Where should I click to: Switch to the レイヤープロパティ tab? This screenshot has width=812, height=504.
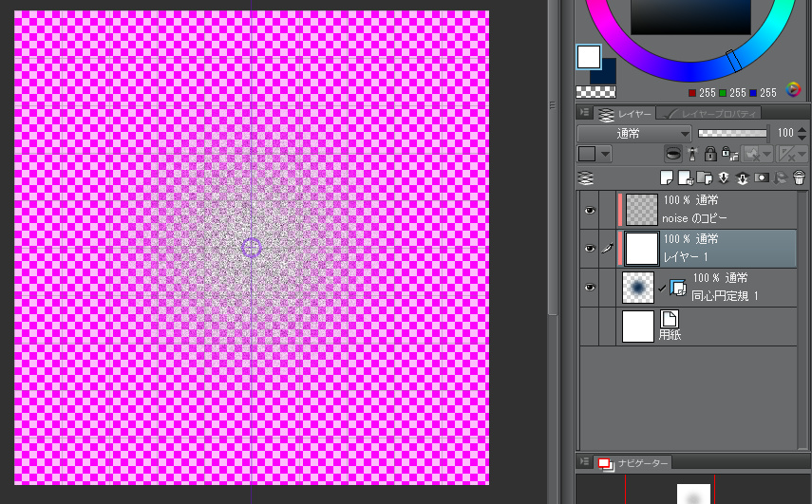[712, 113]
